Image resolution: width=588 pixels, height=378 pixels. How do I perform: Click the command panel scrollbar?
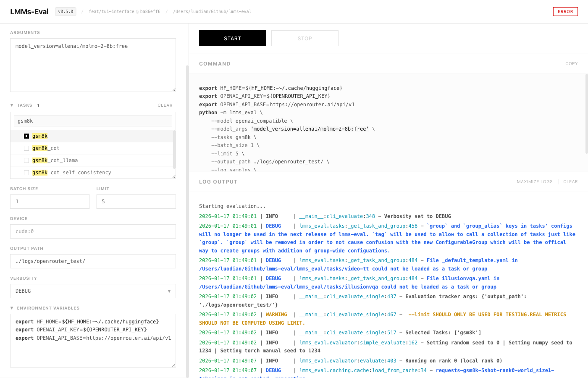586,114
